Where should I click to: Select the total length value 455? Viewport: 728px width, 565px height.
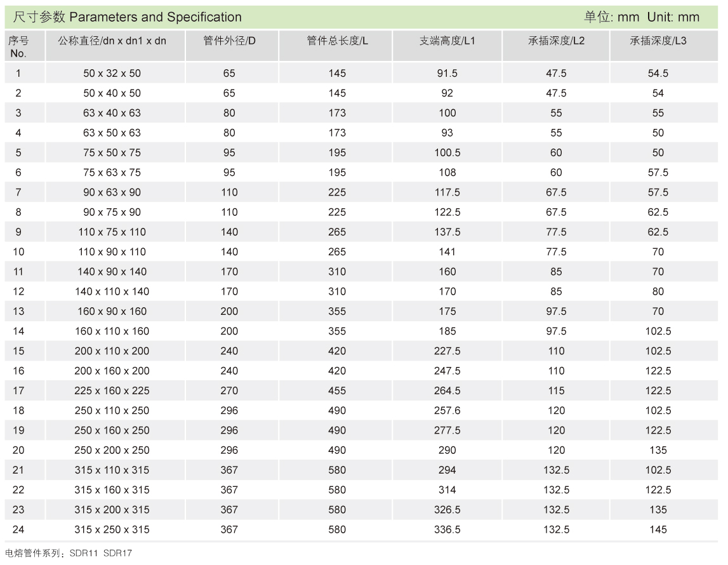tap(337, 390)
